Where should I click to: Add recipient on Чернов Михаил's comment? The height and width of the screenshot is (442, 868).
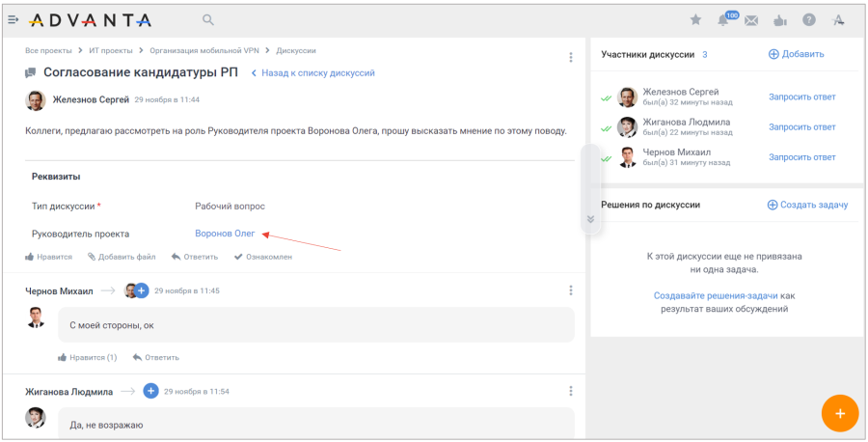142,290
